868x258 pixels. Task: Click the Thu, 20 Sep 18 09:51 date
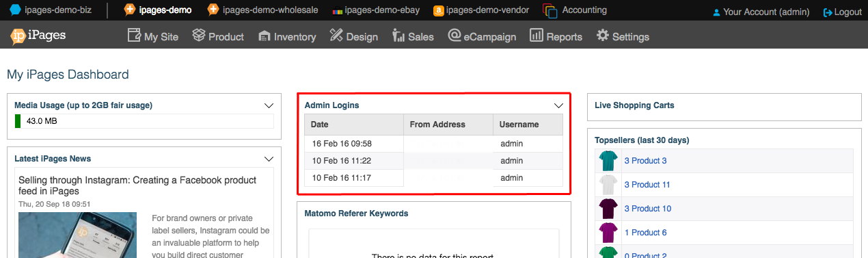point(55,204)
